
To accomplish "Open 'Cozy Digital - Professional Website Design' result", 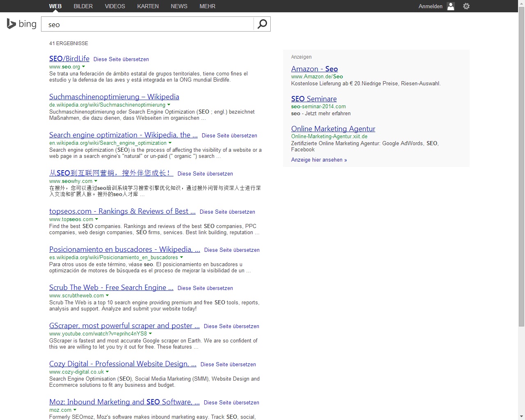I will pos(123,364).
